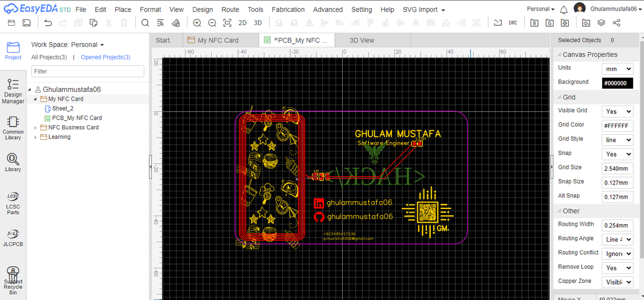Change the Snap setting dropdown
Screen dimensions: 644x300
click(617, 154)
